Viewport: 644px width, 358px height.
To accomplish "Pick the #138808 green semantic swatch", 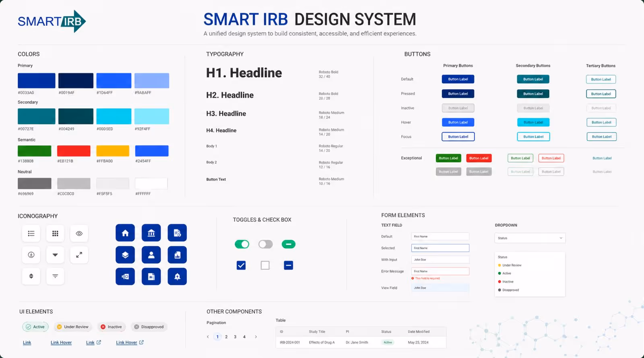I will coord(35,151).
